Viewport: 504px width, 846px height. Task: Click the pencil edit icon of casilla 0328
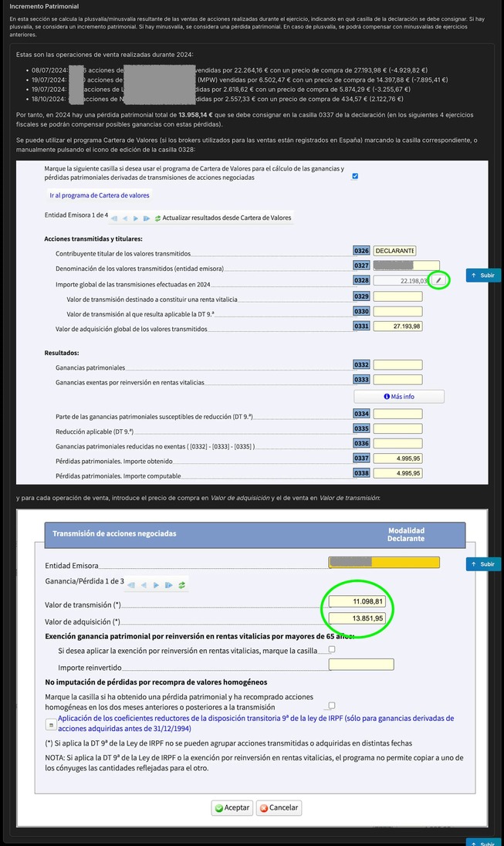(438, 280)
